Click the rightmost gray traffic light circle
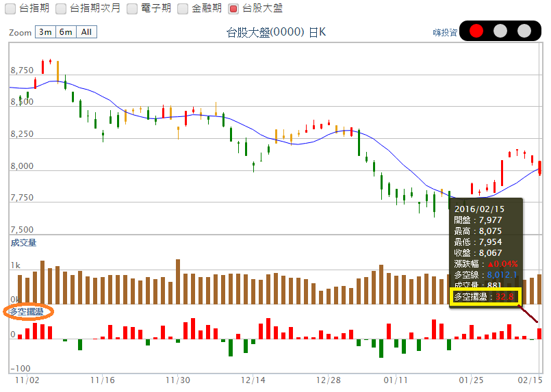 pos(524,31)
